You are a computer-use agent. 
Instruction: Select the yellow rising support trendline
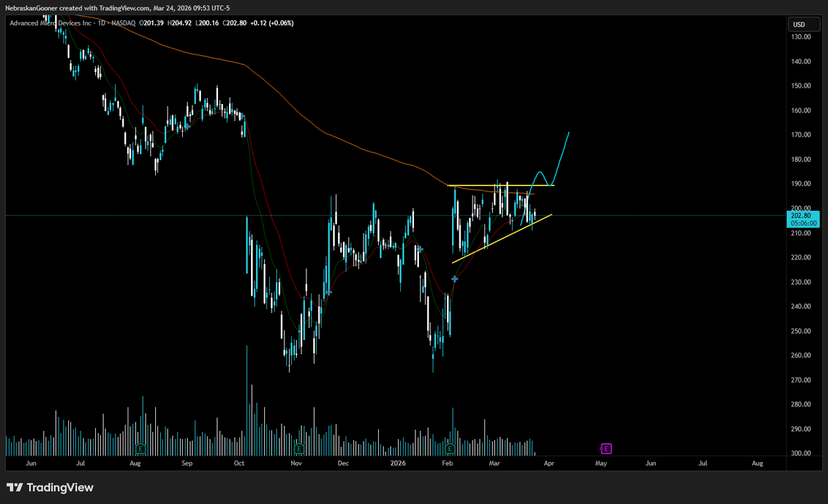point(502,239)
